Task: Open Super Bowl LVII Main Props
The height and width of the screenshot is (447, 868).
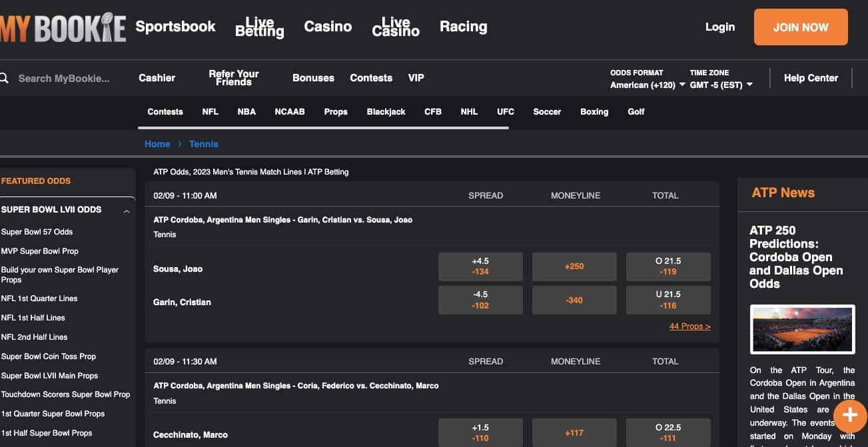Action: [x=49, y=376]
